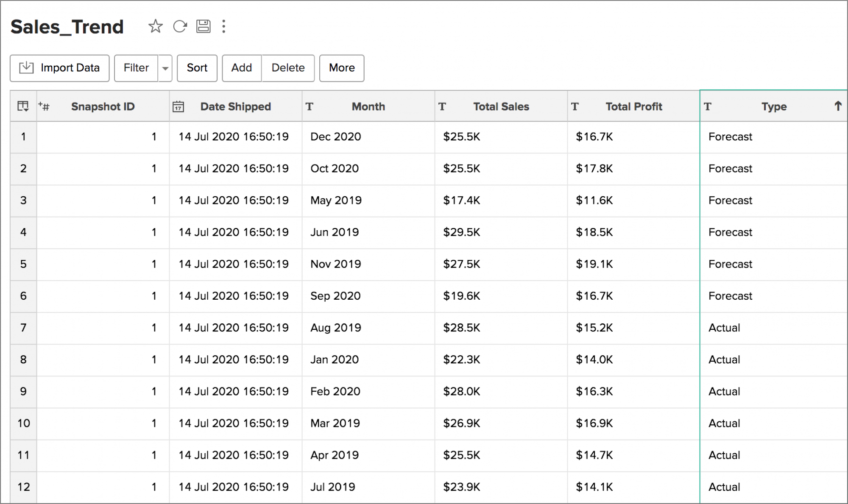Click the star icon to favorite Sales_Trend
848x504 pixels.
155,26
